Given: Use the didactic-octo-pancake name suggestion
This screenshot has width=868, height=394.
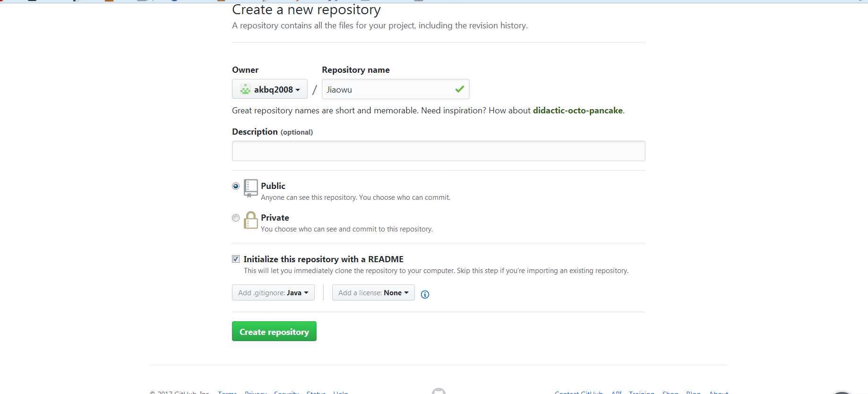Looking at the screenshot, I should click(577, 111).
